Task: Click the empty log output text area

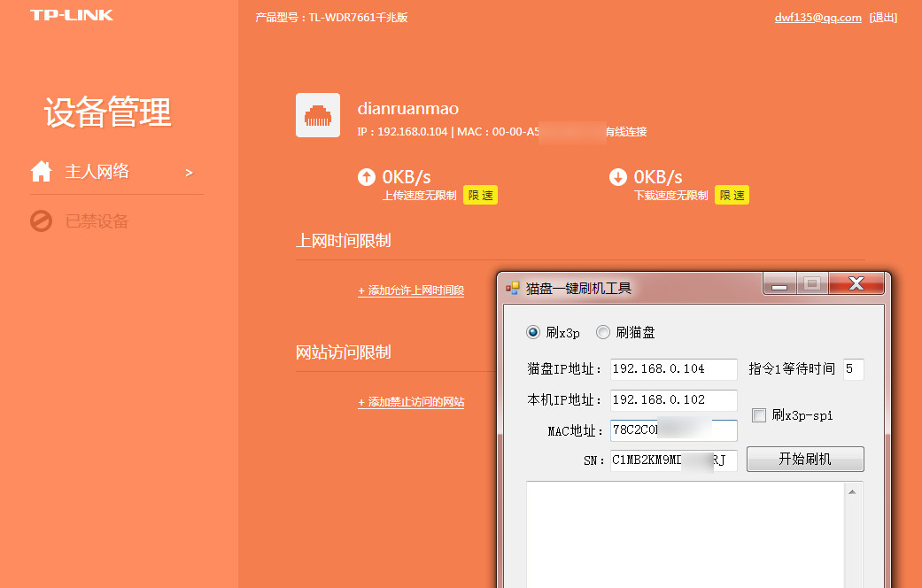Action: pos(685,535)
